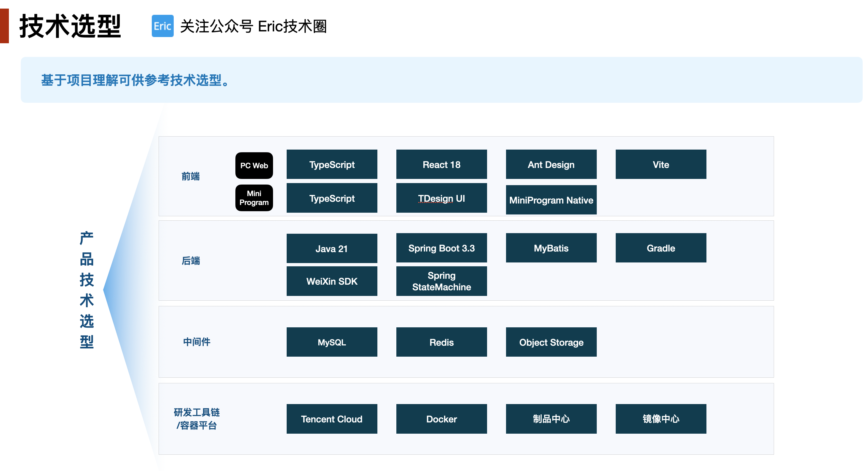Select the Mini Program badge

(x=254, y=198)
